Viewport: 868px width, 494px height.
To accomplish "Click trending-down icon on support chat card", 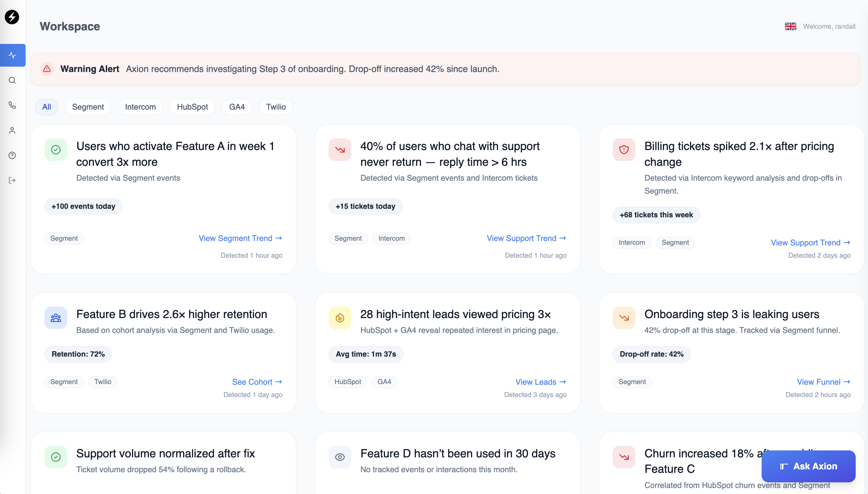I will 340,150.
